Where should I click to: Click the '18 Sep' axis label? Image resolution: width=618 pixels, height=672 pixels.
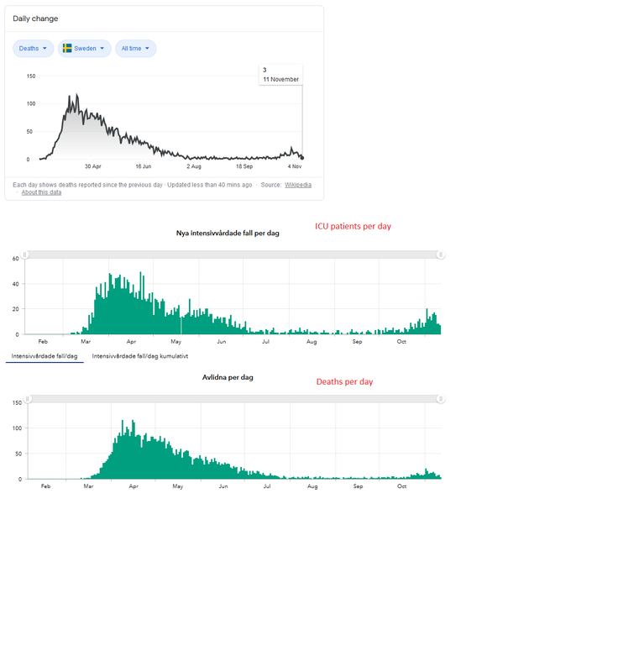(x=244, y=166)
